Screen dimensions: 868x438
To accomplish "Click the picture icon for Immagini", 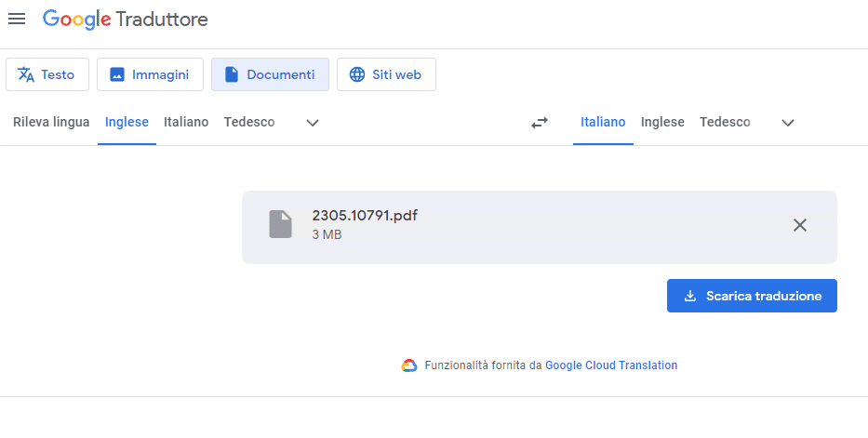I will (117, 74).
